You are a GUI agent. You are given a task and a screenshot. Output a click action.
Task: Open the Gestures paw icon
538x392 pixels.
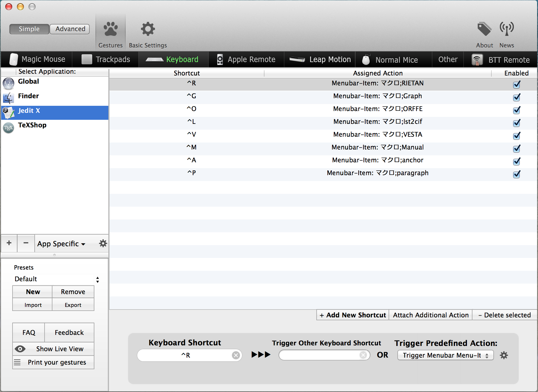coord(110,29)
